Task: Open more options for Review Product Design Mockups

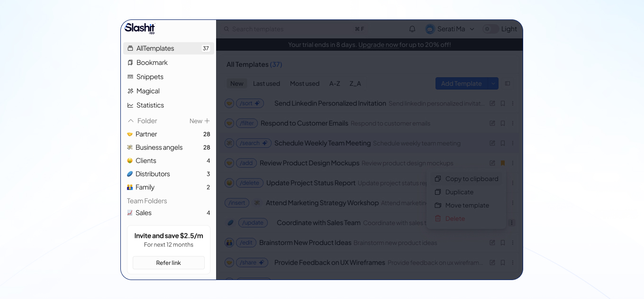Action: click(512, 163)
